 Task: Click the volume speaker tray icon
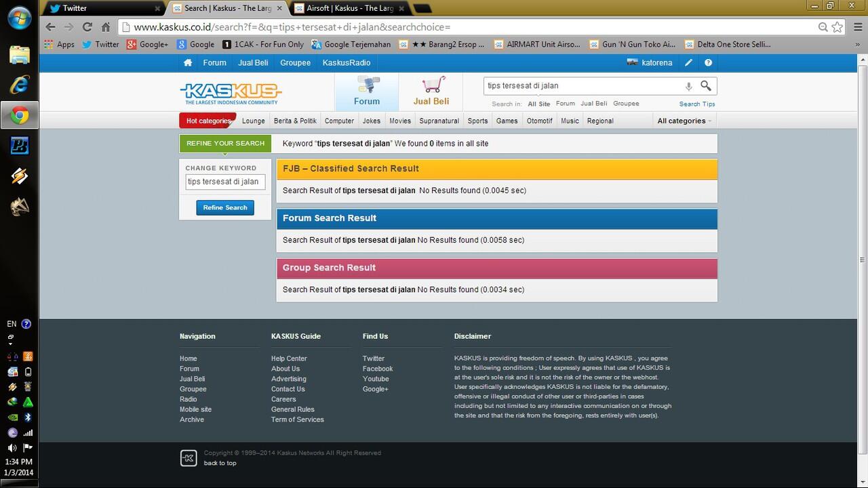tap(12, 447)
